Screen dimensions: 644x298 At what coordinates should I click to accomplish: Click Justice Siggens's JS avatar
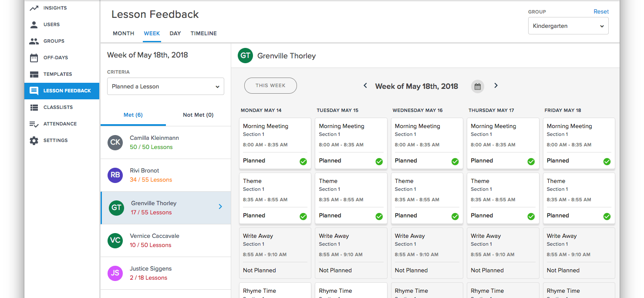[x=115, y=273]
